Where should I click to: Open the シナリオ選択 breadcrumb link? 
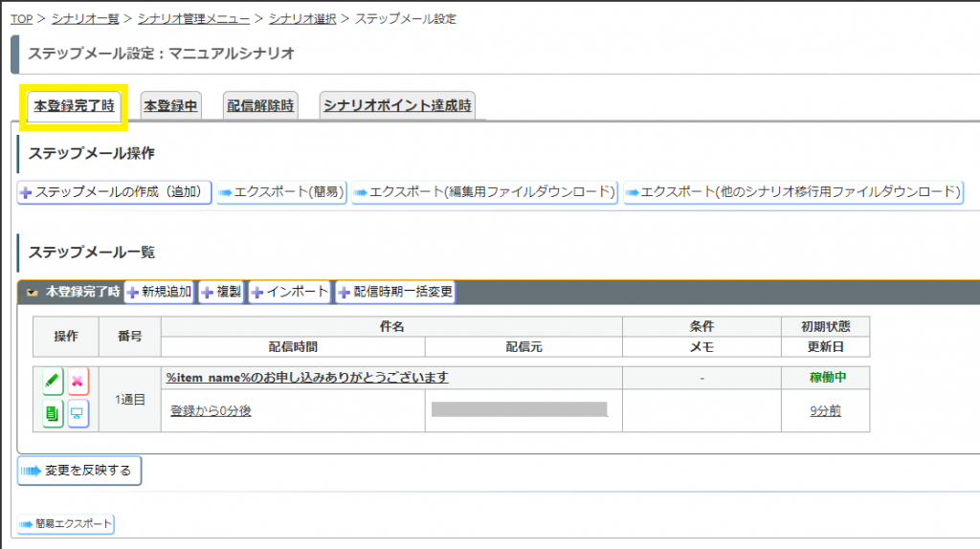coord(302,19)
